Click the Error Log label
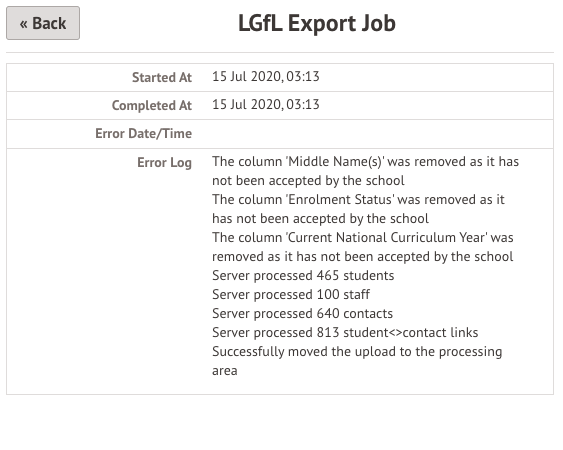 point(164,162)
